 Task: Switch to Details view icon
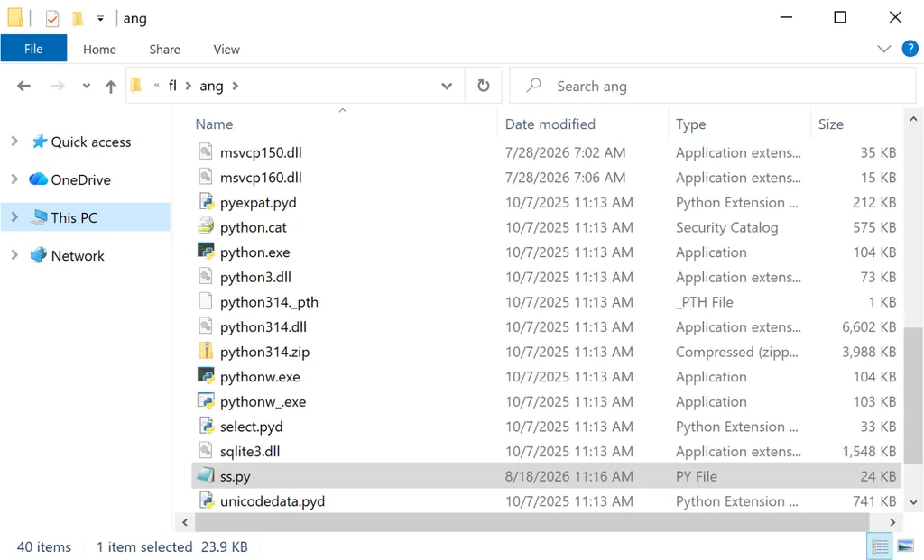tap(880, 546)
